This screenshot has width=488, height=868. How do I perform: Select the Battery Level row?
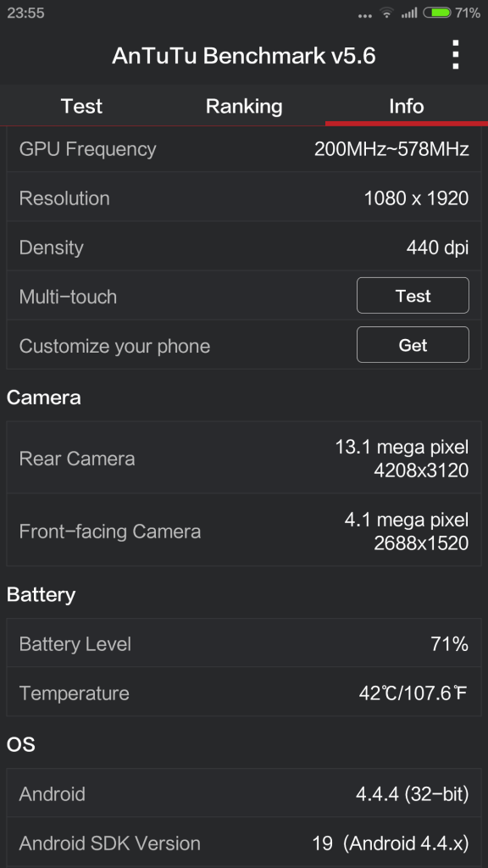click(244, 644)
